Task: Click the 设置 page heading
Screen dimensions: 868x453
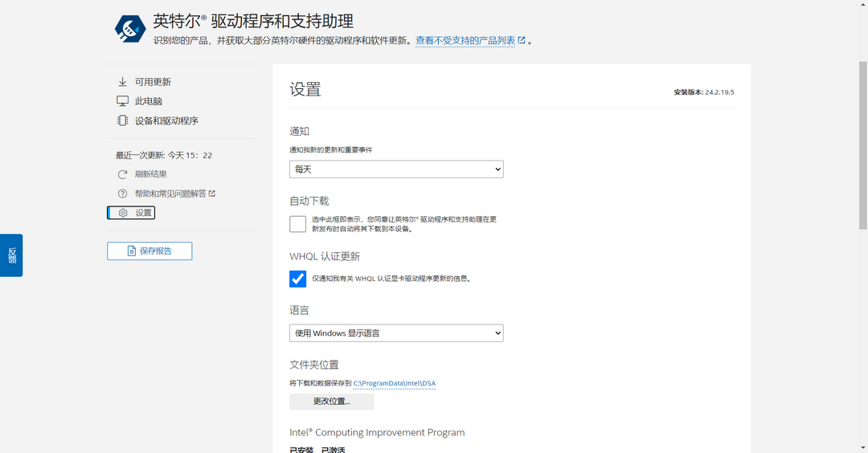Action: (305, 90)
